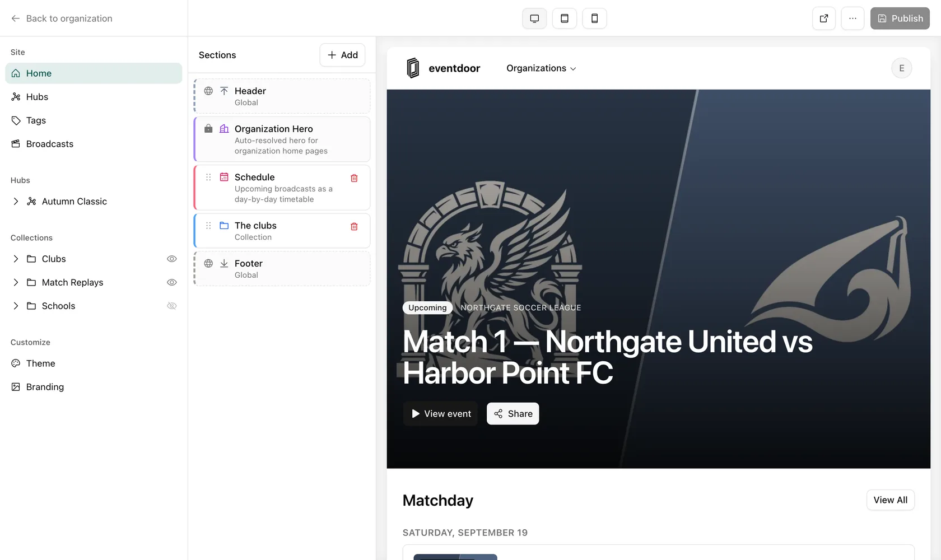The image size is (941, 560).
Task: Switch to mobile preview mode
Action: [x=595, y=18]
